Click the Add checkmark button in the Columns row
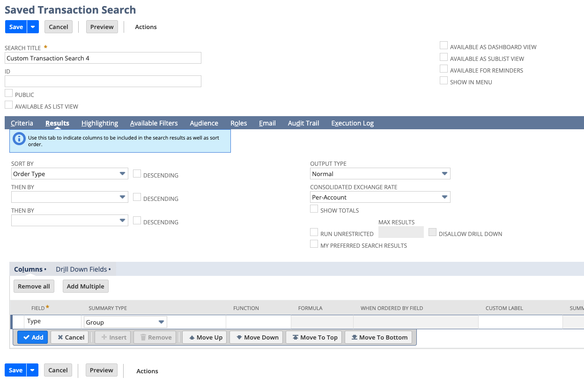Viewport: 584px width, 392px height. tap(33, 337)
